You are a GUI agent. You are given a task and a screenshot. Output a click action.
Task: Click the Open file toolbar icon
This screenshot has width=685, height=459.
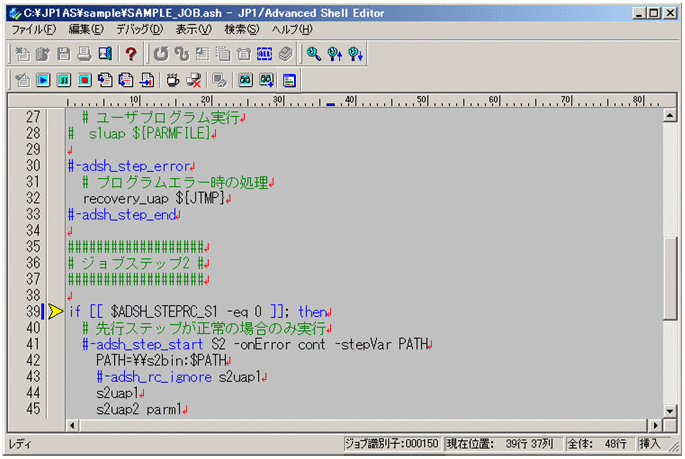click(x=43, y=54)
